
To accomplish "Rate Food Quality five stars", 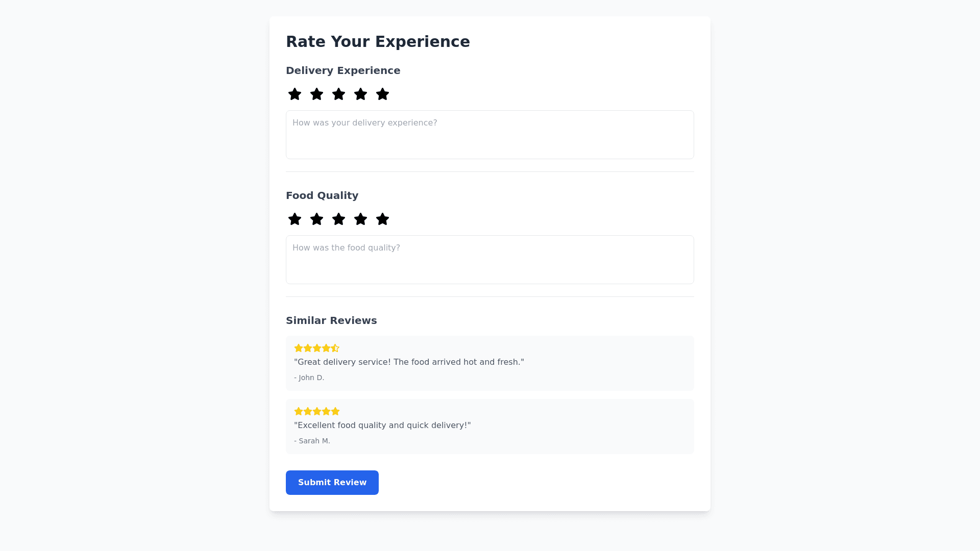I will click(382, 219).
